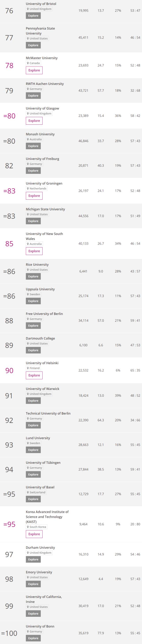Open Explore for McMaster University
This screenshot has width=142, height=644.
(x=34, y=70)
